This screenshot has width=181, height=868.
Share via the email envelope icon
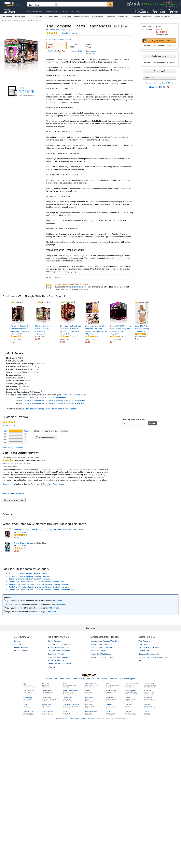(x=156, y=87)
